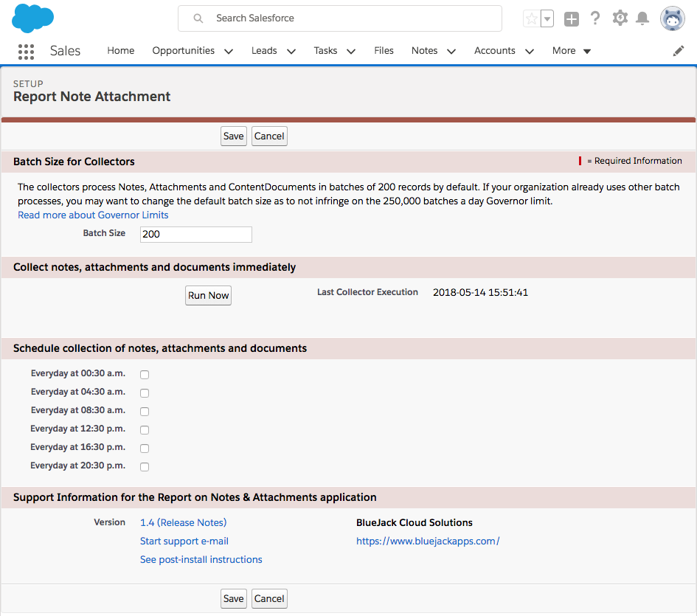
Task: Enable Everyday at 00:30 a.m. schedule
Action: pos(145,375)
